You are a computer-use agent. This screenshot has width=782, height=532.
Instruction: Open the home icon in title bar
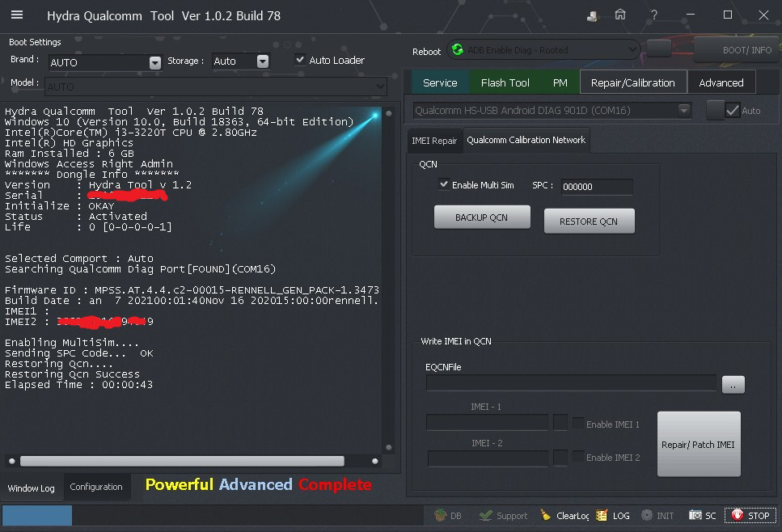[620, 15]
